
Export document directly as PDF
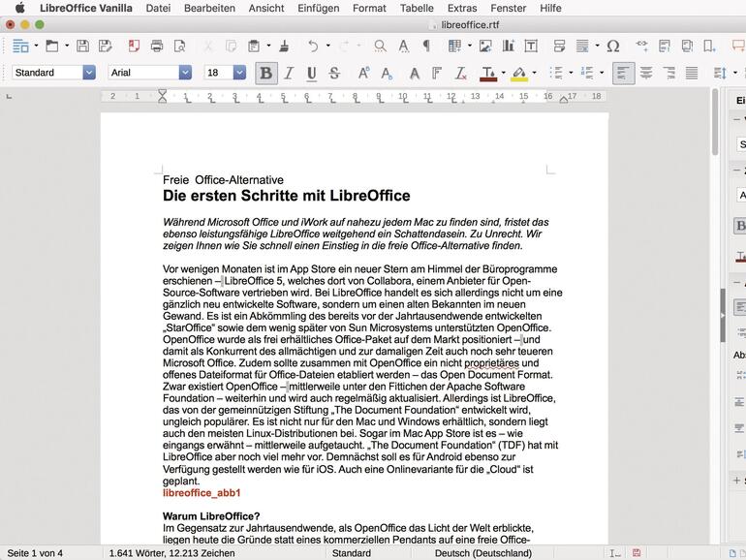134,47
